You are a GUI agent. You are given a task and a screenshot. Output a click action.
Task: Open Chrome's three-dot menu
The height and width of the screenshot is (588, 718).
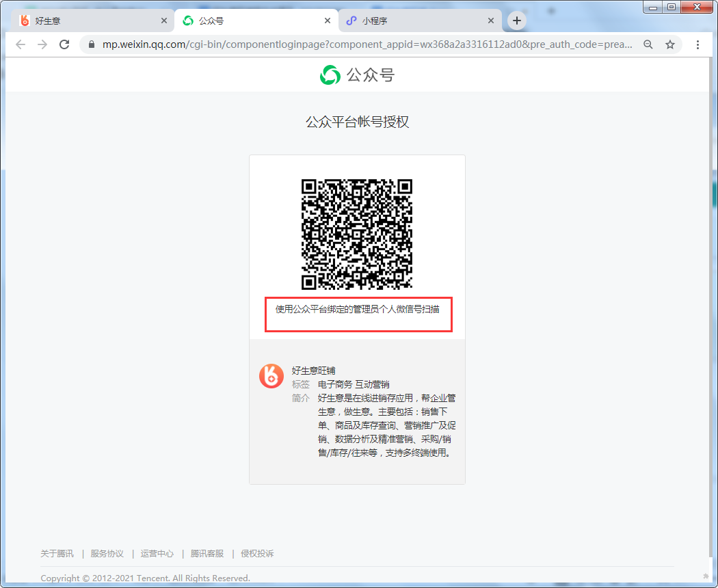(x=697, y=44)
